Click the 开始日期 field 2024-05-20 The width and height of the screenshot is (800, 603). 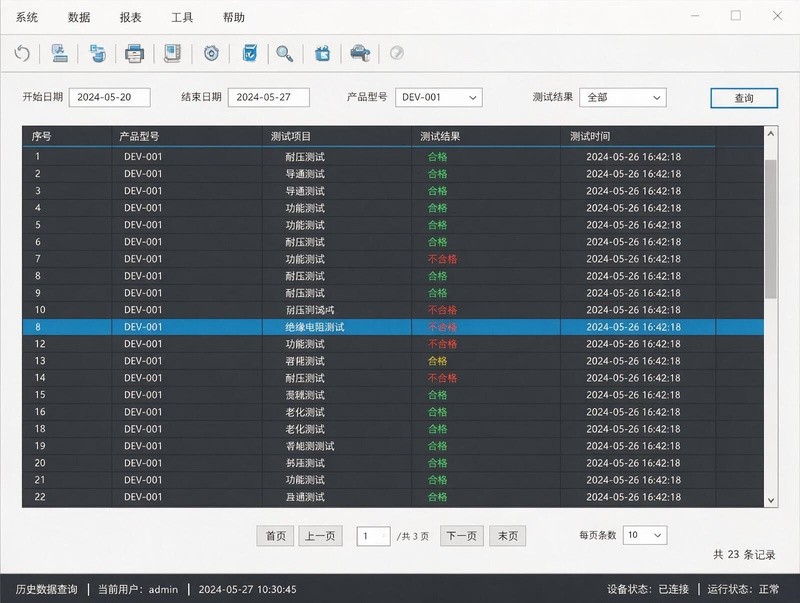click(110, 97)
